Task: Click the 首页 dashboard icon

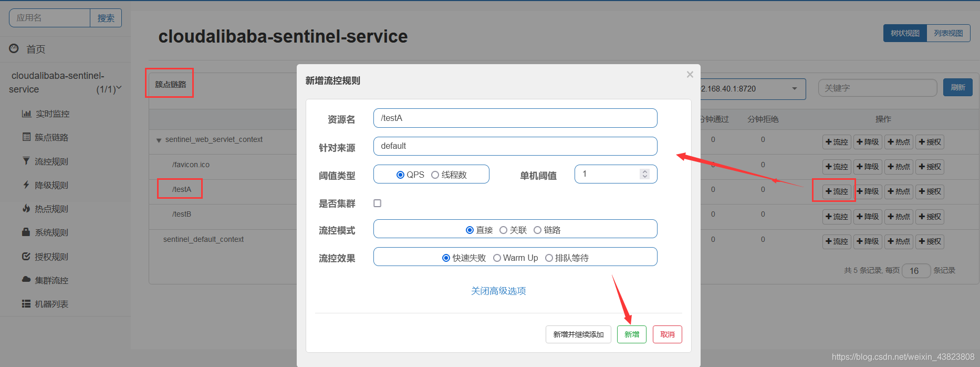Action: 14,48
